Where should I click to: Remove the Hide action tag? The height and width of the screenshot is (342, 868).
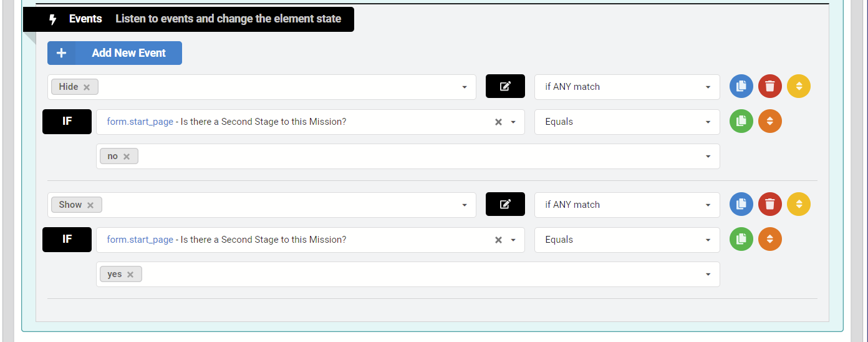pyautogui.click(x=87, y=87)
